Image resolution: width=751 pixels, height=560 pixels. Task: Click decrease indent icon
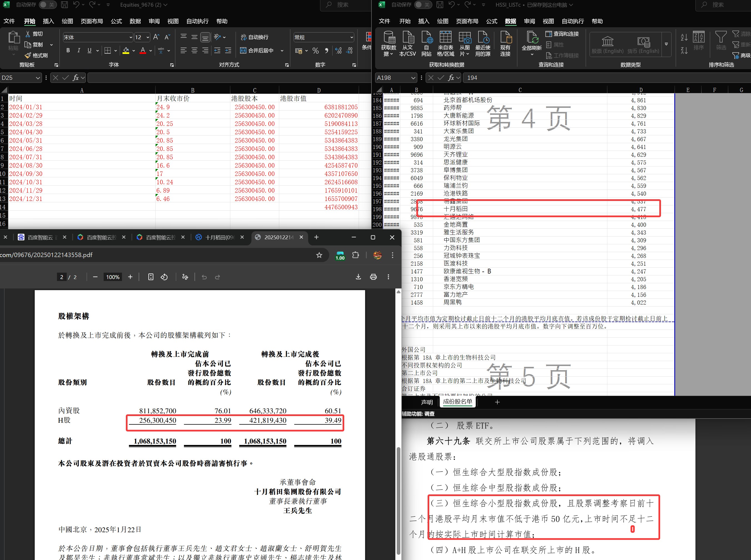point(217,51)
